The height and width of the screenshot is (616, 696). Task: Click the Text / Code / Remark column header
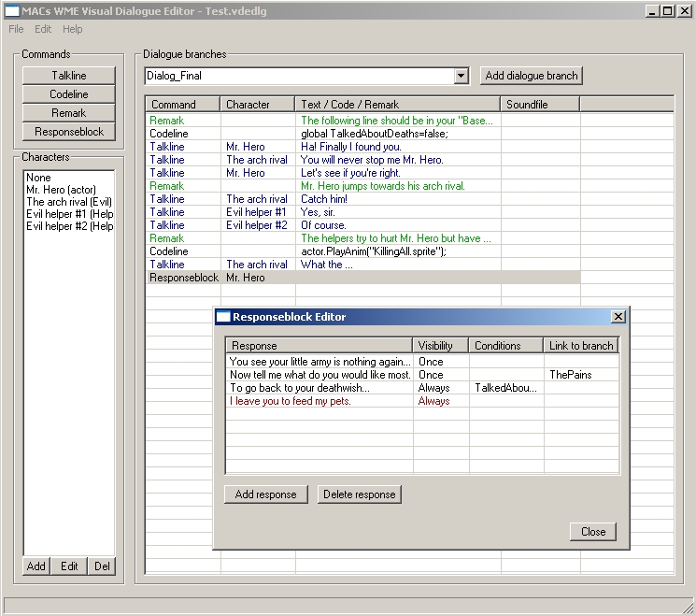tap(398, 105)
